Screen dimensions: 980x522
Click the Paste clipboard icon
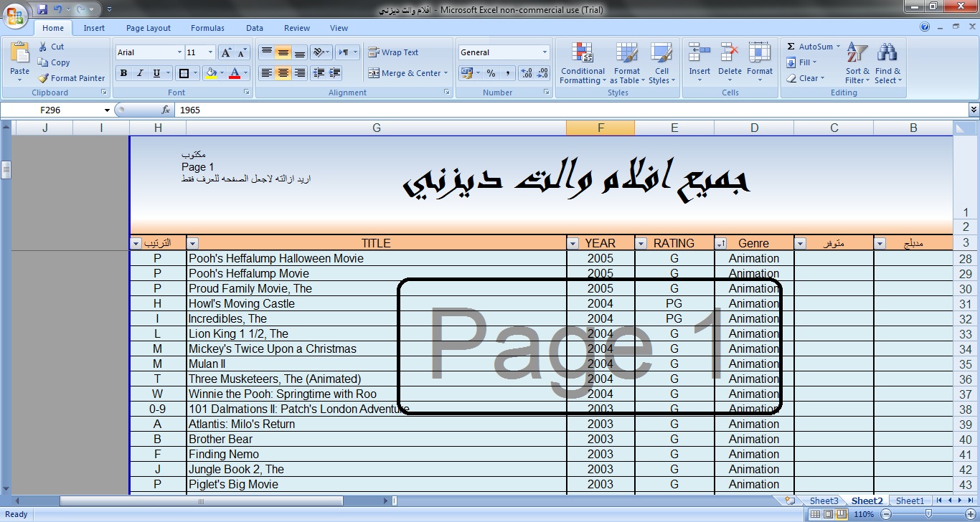(20, 52)
